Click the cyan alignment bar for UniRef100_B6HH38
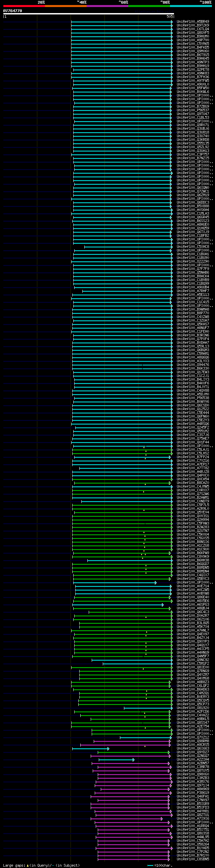Viewport: 215px width, 868px height. point(130,560)
